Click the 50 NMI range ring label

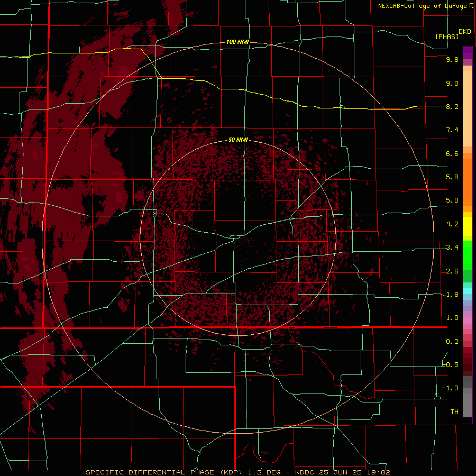[x=238, y=140]
